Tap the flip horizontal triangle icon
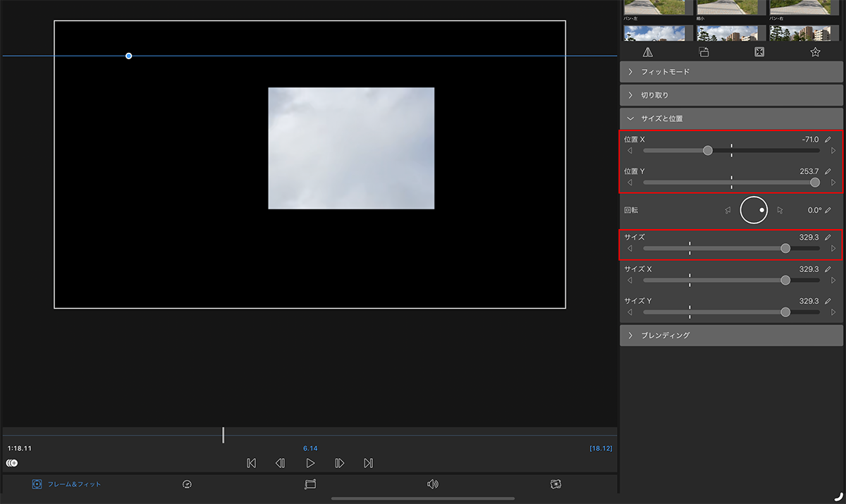This screenshot has height=504, width=846. coord(648,52)
